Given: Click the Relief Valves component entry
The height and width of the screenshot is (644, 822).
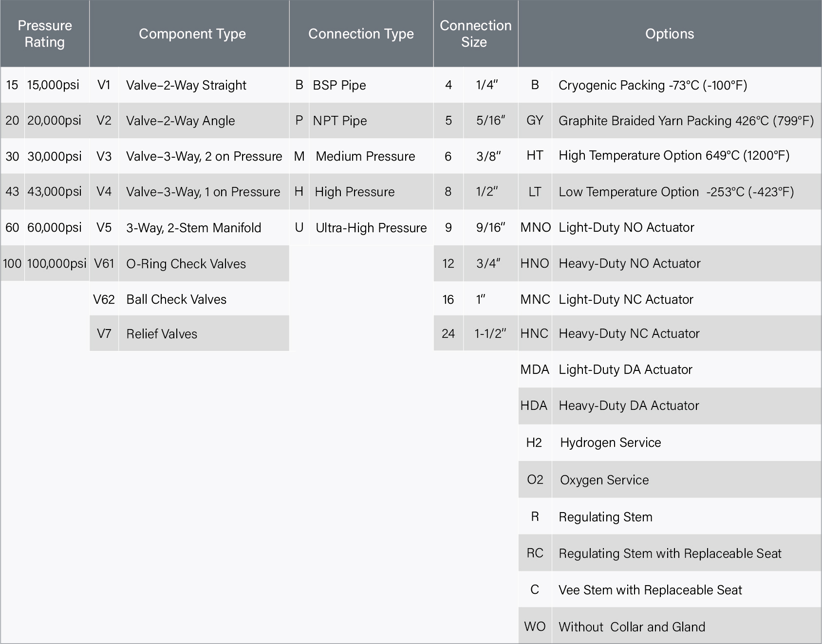Looking at the screenshot, I should pyautogui.click(x=162, y=334).
